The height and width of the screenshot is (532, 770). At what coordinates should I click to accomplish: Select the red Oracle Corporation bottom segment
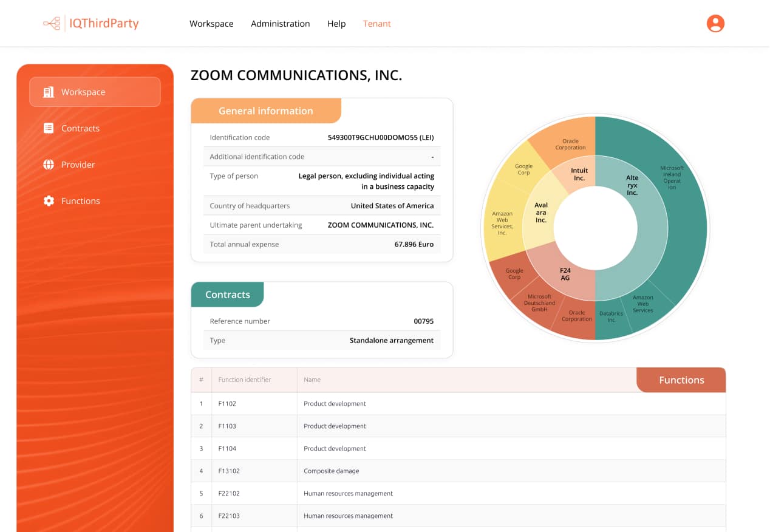tap(576, 316)
